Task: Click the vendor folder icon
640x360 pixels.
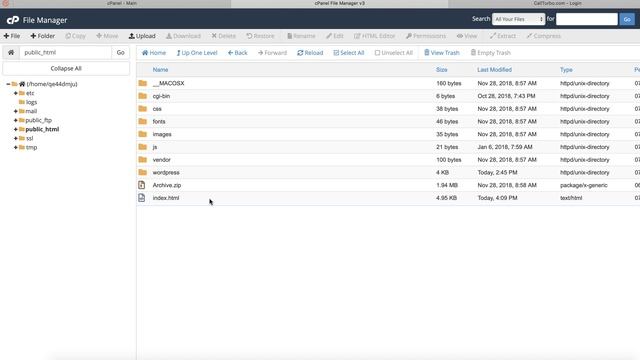Action: tap(142, 159)
